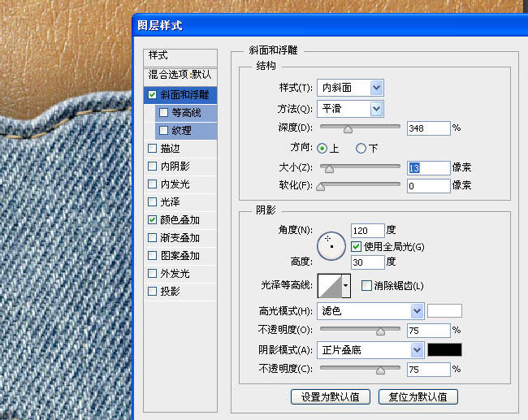Select 等高线 sub-entry

pyautogui.click(x=186, y=112)
